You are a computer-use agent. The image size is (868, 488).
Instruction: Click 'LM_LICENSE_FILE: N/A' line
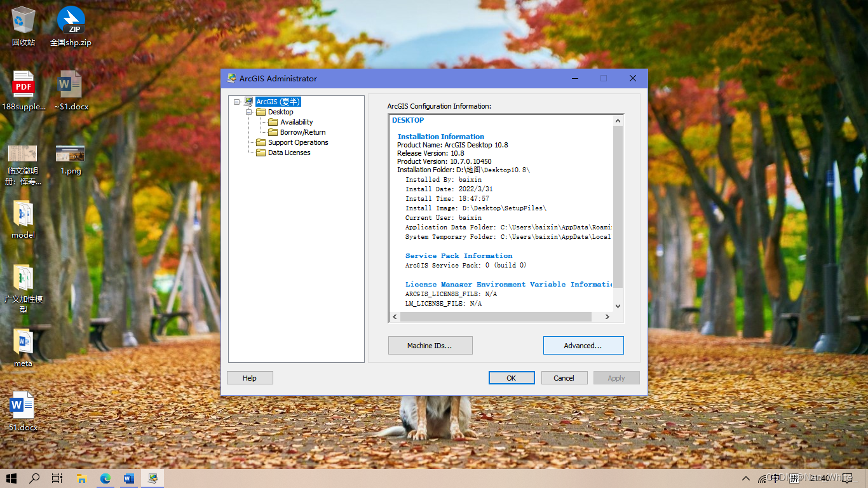[444, 304]
